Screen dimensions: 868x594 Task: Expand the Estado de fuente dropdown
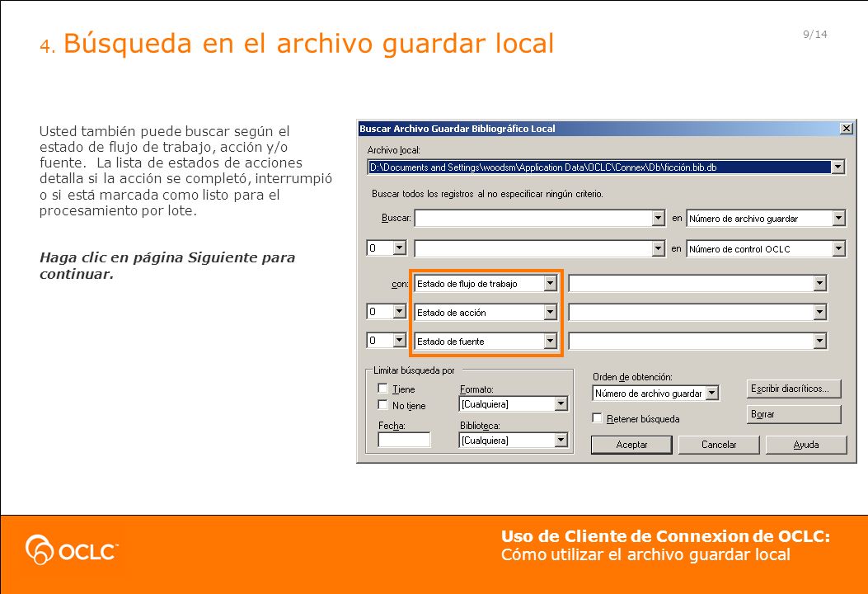[x=550, y=341]
